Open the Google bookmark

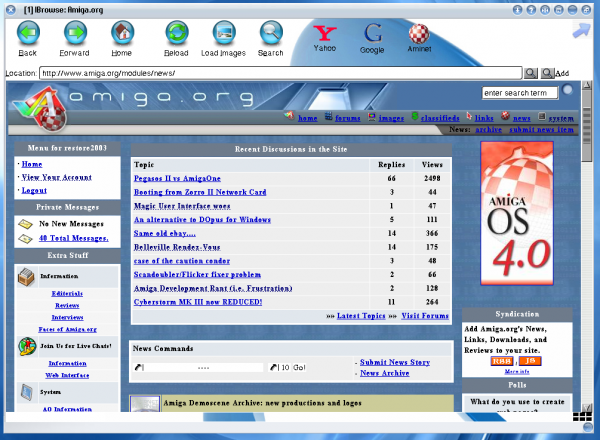pyautogui.click(x=372, y=38)
